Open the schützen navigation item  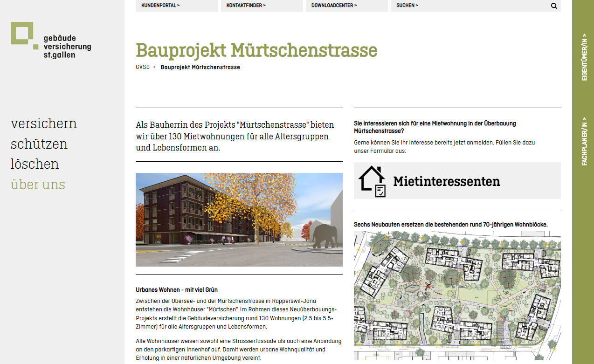[39, 144]
